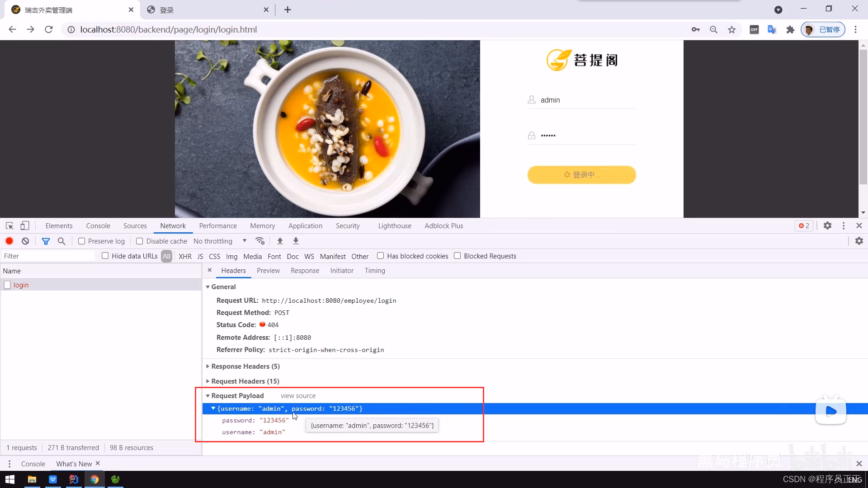Click the login request in network list
Screen dimensions: 868x488
pos(21,285)
